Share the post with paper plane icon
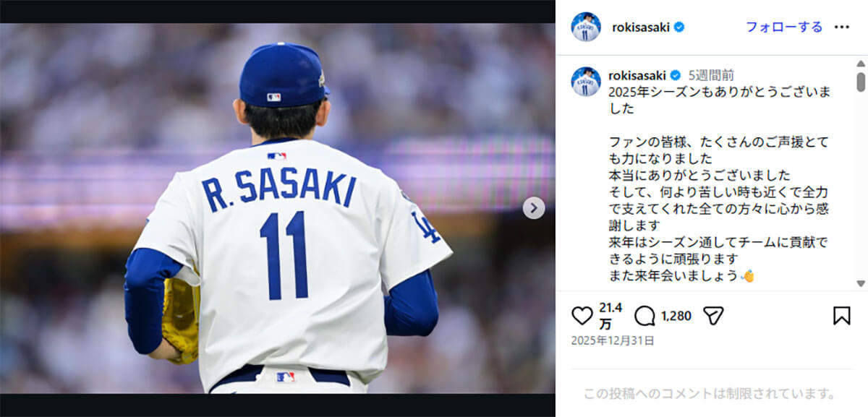 [713, 316]
